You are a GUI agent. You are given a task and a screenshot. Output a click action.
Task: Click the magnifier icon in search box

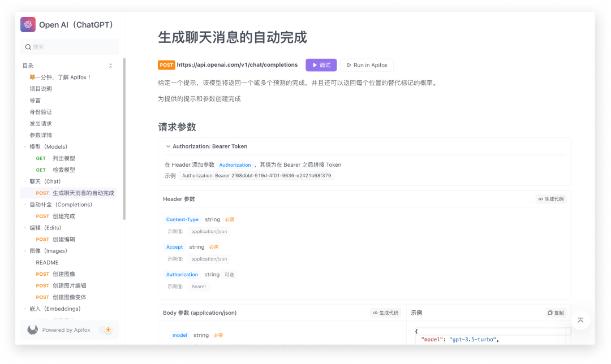(x=28, y=47)
